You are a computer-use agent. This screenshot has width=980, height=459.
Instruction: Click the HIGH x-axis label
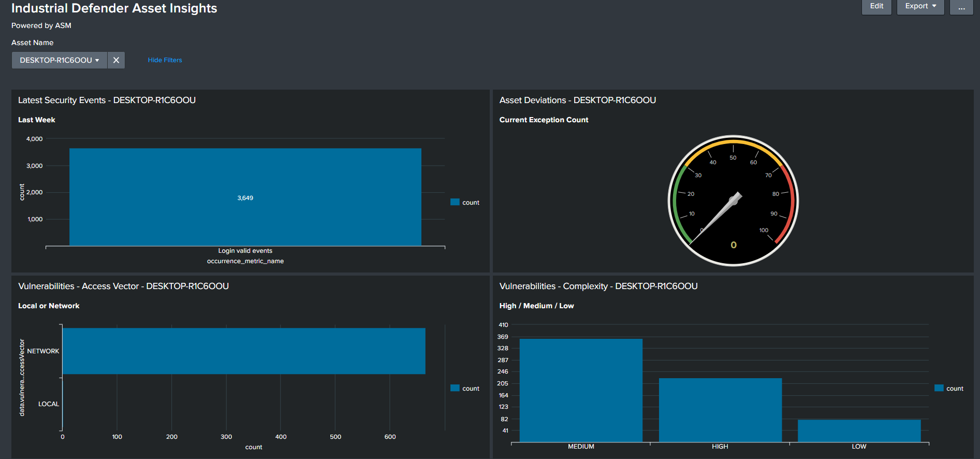point(720,447)
